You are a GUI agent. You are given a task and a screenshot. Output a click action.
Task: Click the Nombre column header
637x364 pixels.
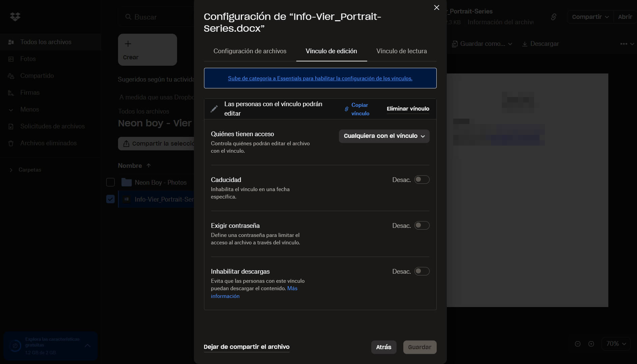click(x=130, y=165)
